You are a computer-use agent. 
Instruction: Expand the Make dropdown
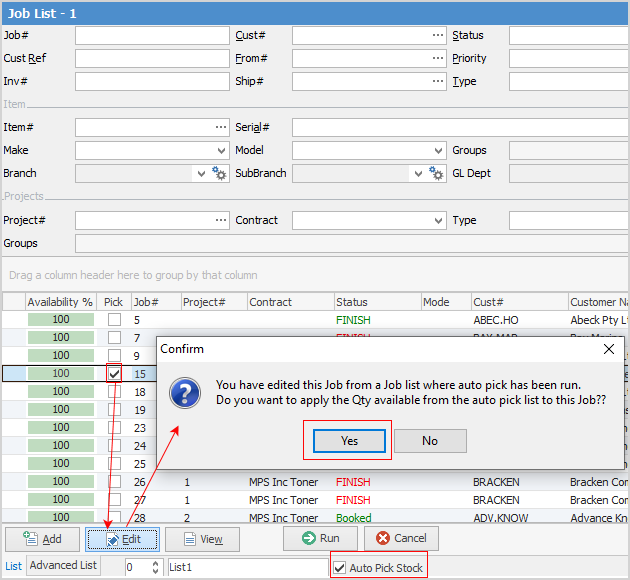pyautogui.click(x=221, y=151)
